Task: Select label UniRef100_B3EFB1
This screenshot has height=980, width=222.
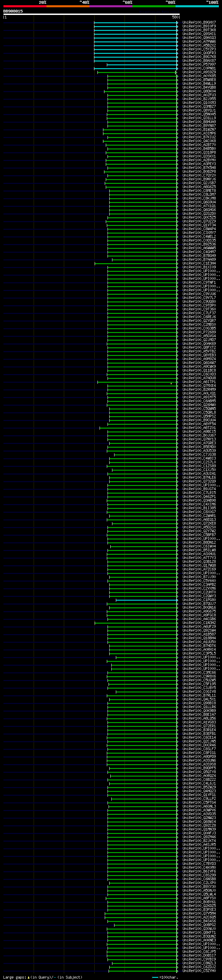Action: pos(199,734)
